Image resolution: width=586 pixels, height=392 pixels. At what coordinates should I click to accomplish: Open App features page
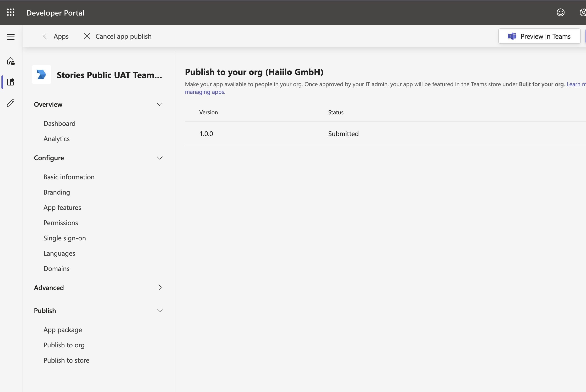[62, 207]
